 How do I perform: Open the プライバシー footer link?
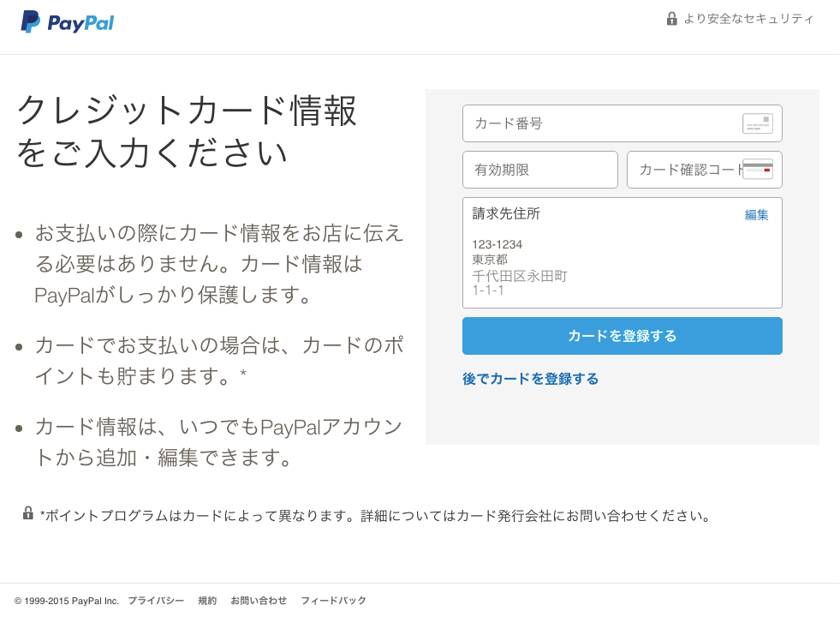tap(156, 601)
